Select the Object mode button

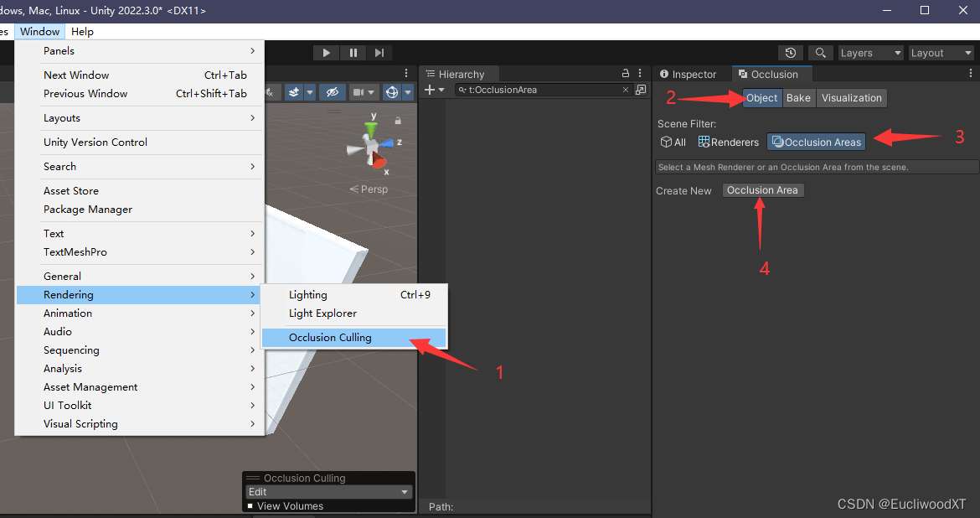tap(762, 98)
